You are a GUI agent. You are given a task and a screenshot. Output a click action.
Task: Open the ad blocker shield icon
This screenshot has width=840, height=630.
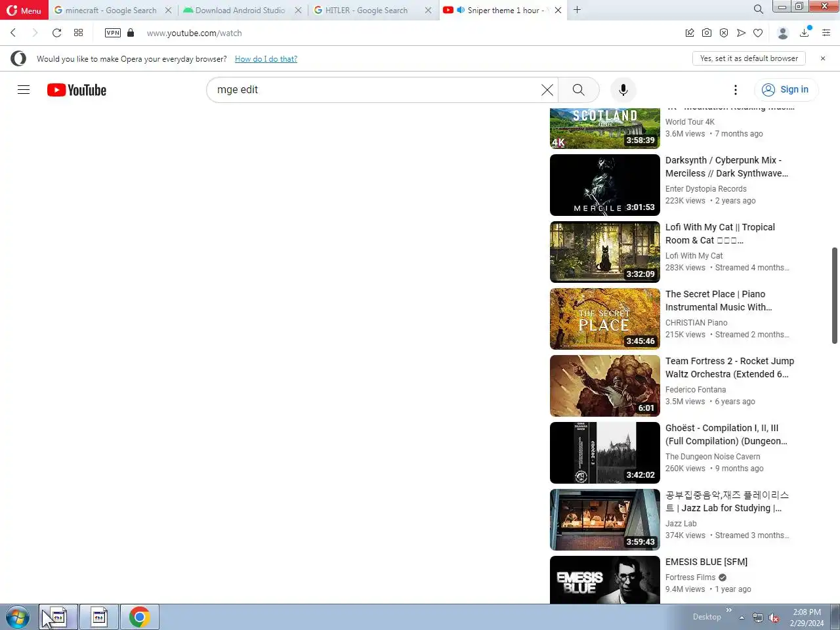[x=724, y=33]
